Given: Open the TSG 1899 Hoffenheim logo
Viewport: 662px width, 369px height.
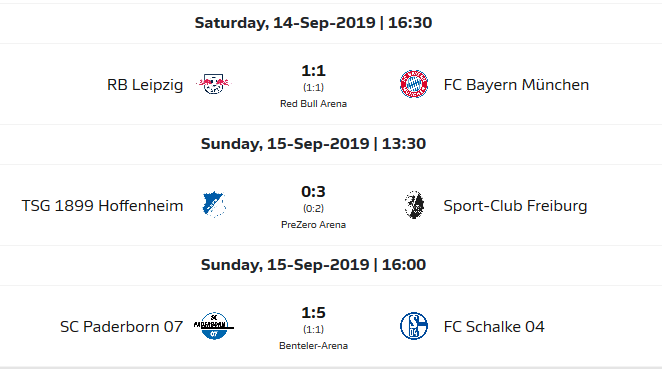Looking at the screenshot, I should (x=214, y=205).
